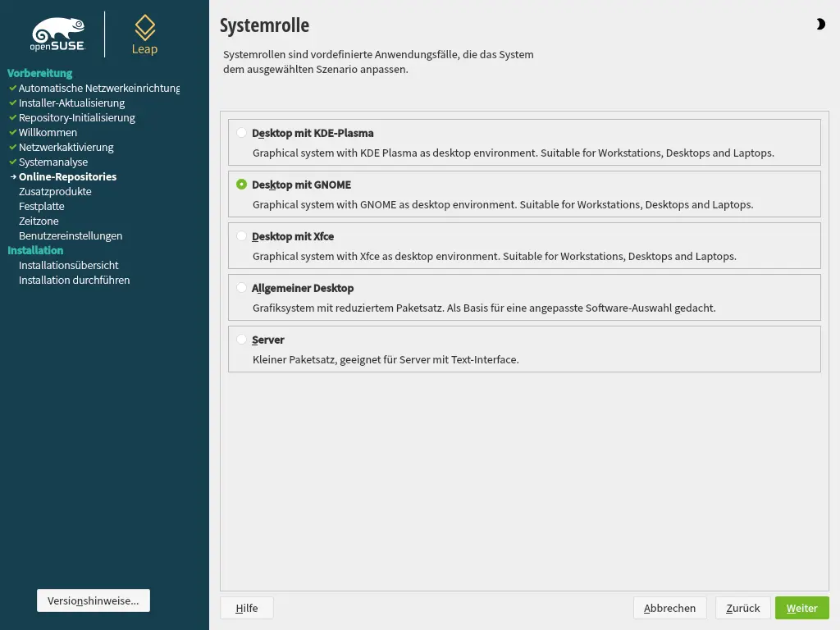Go back with the Zurück button
The height and width of the screenshot is (630, 840).
742,608
